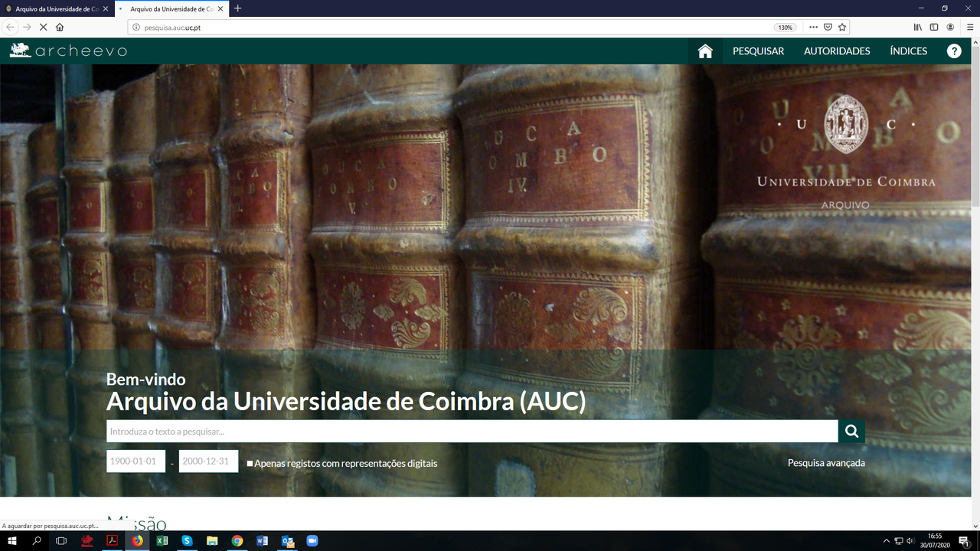Image resolution: width=980 pixels, height=551 pixels.
Task: Open page actions three-dots menu
Action: point(813,27)
